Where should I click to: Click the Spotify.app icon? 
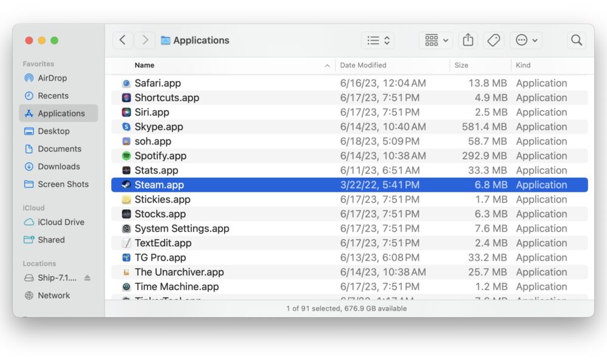pyautogui.click(x=126, y=156)
